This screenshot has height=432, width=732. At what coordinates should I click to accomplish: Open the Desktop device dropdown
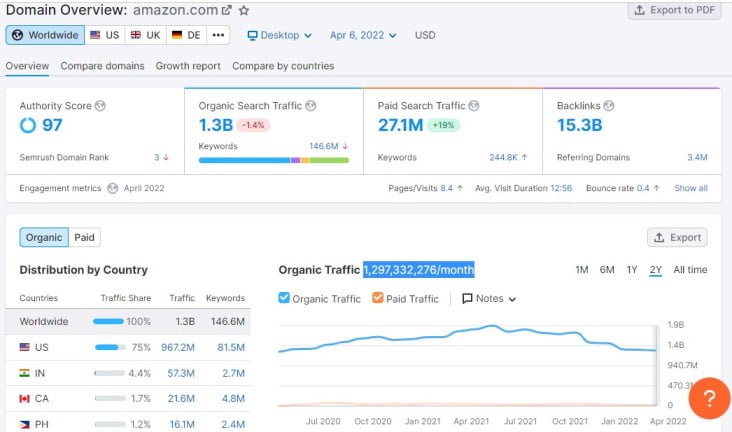280,35
